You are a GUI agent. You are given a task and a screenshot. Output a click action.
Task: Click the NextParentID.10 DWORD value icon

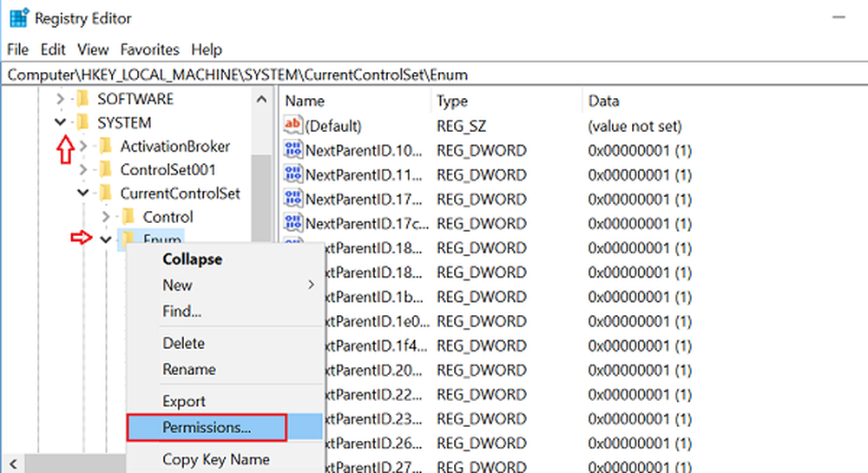[x=293, y=150]
